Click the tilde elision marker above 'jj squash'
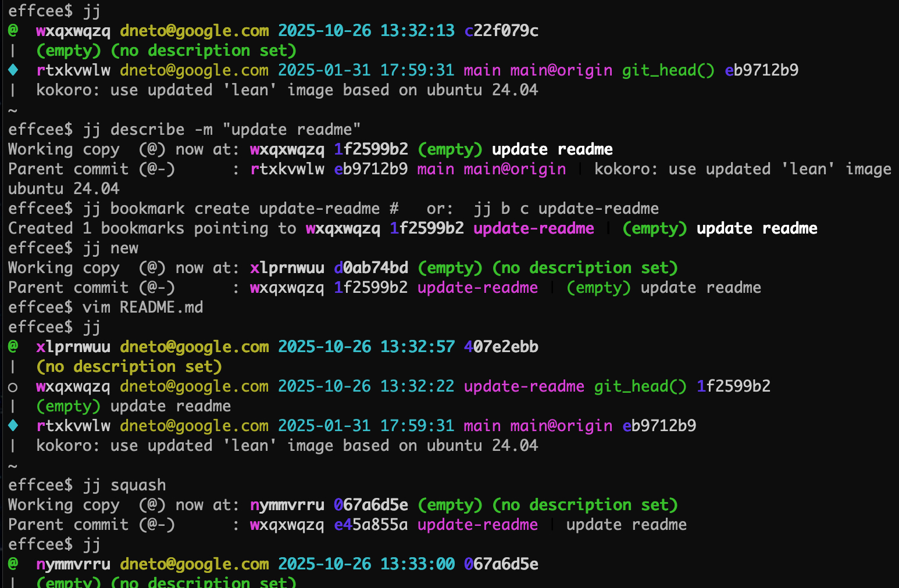This screenshot has height=588, width=899. 13,465
